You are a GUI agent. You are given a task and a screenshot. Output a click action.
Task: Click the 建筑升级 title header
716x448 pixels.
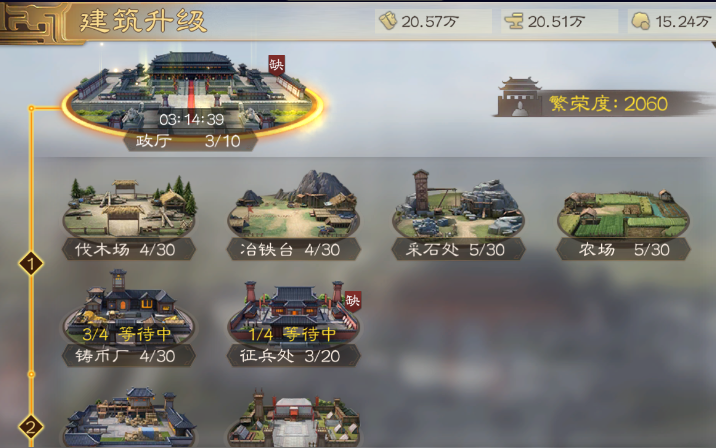click(x=143, y=21)
